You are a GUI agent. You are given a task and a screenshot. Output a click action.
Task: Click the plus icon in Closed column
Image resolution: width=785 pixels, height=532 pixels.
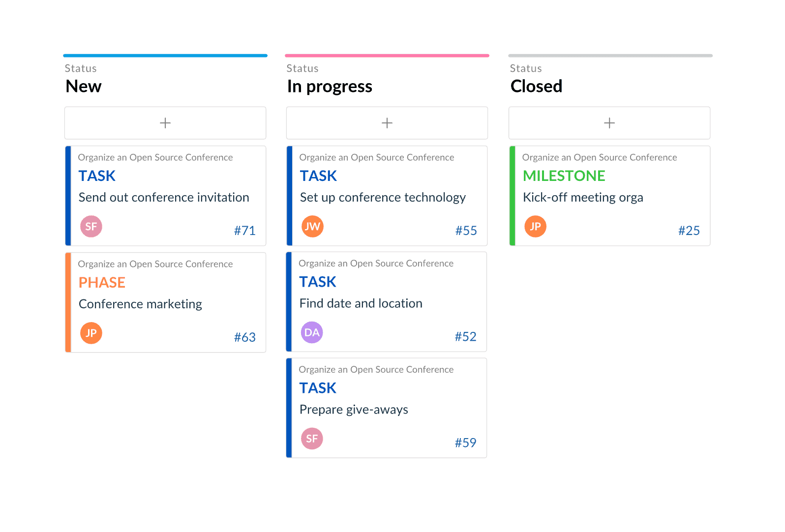click(x=609, y=123)
